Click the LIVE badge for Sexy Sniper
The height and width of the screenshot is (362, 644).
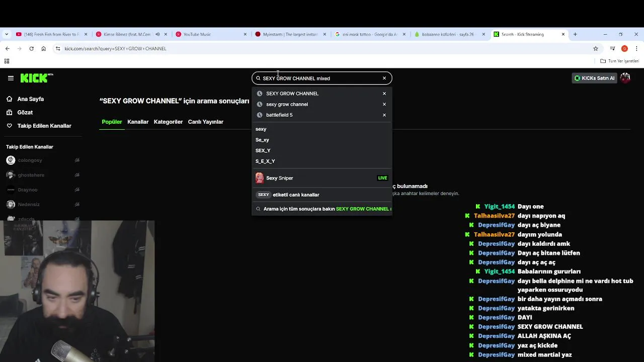point(382,178)
